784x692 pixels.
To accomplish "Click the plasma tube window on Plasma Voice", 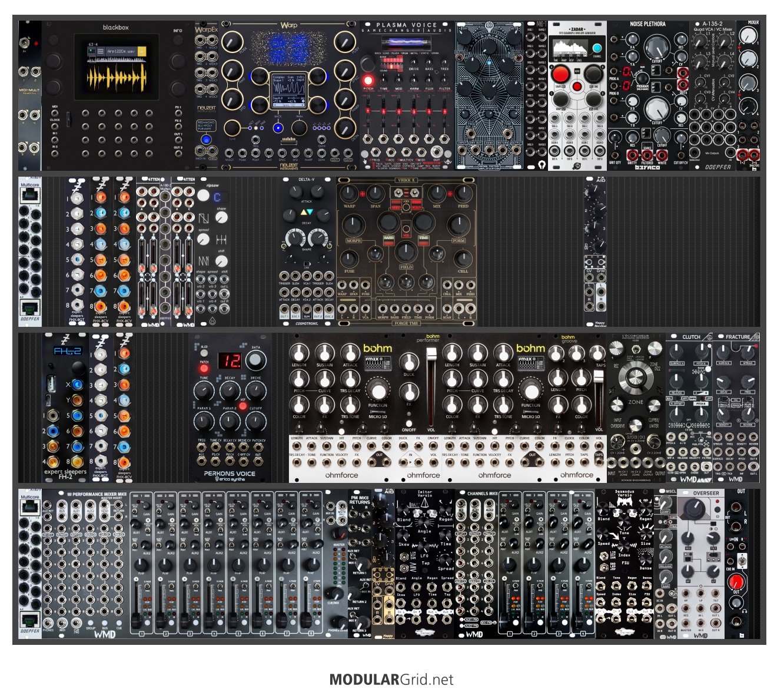I will click(406, 43).
